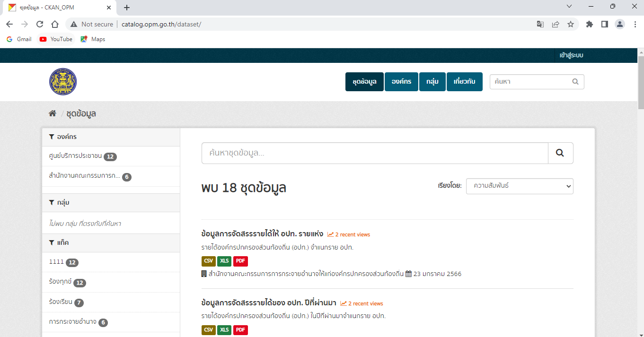Filter by the ร้องทุกข์ tag
Screen dimensions: 644x337
tap(60, 282)
